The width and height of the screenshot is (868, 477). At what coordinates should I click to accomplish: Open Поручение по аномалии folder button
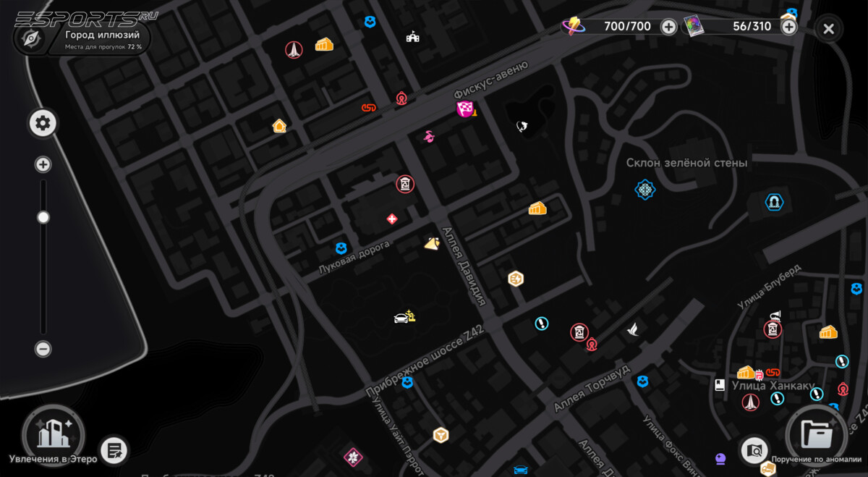[816, 436]
